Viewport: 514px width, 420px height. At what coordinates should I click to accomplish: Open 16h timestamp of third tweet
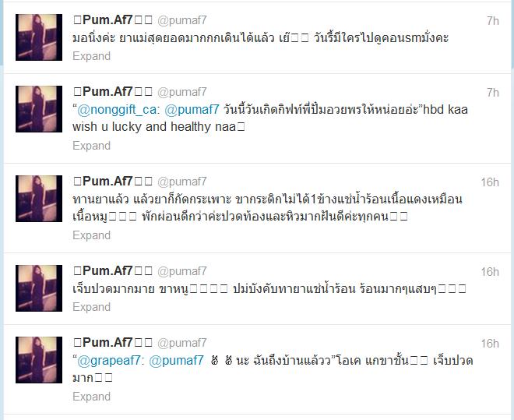490,182
